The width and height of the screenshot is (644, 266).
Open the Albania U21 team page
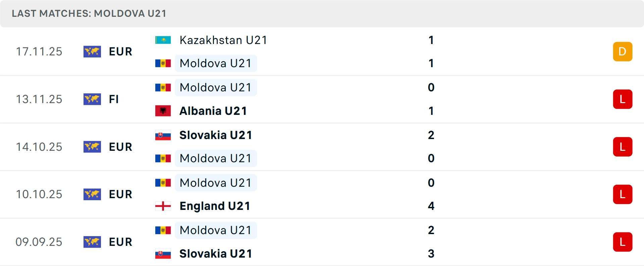click(213, 111)
